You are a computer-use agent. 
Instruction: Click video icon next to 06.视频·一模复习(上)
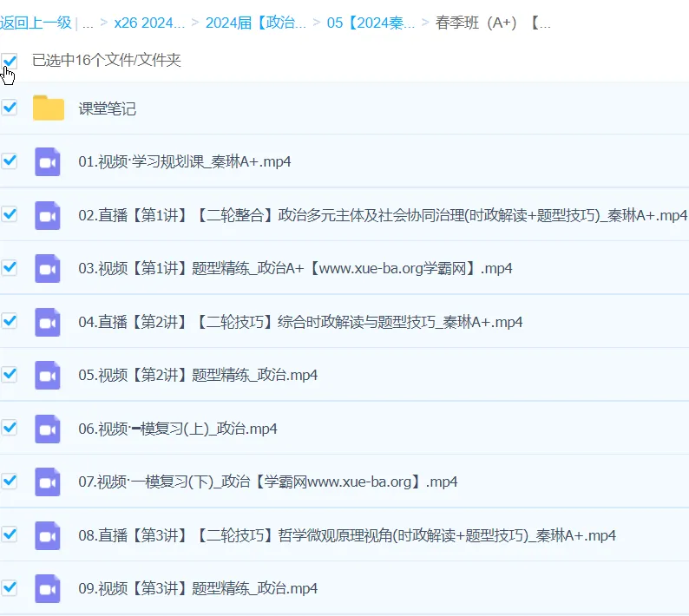[48, 429]
